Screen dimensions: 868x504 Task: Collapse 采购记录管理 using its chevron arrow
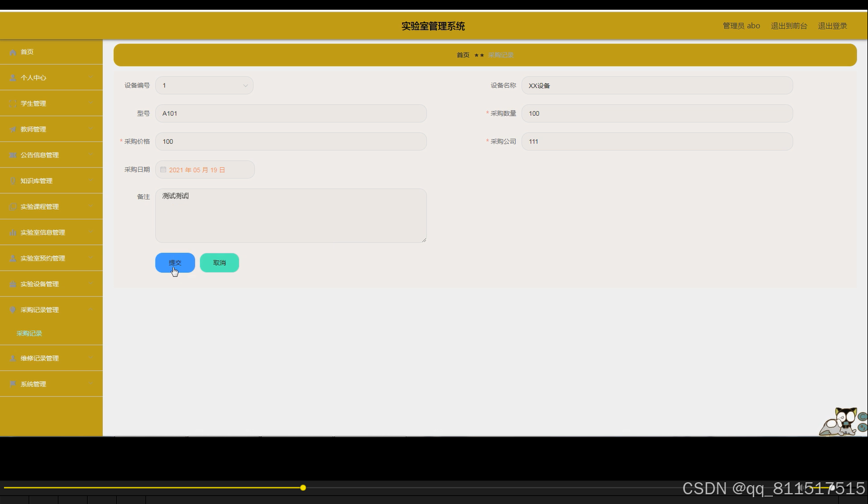(91, 310)
